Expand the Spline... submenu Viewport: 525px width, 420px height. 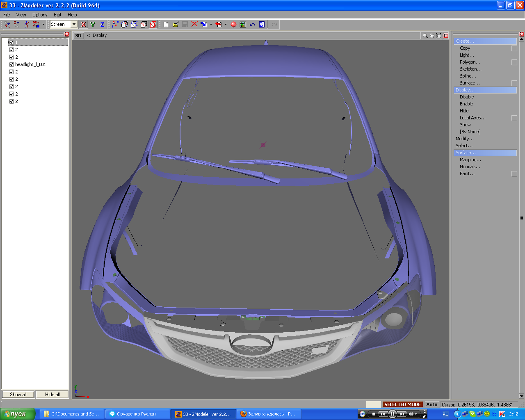(x=468, y=76)
